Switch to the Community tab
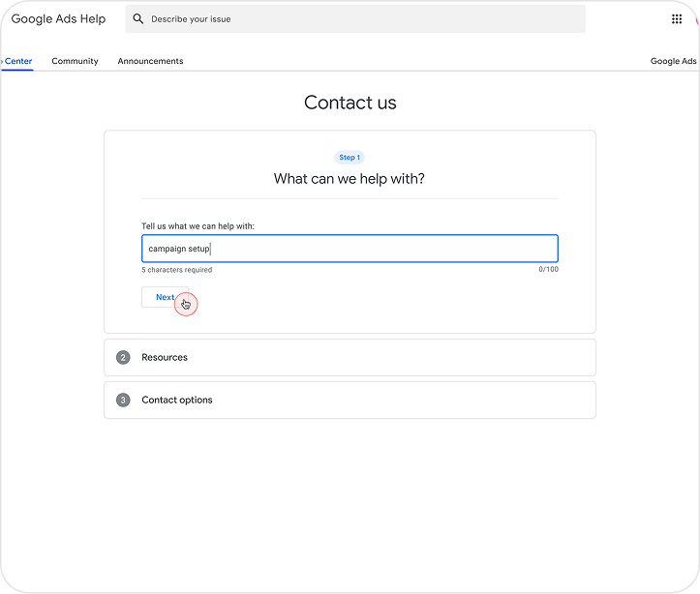Screen dimensions: 700x594 pyautogui.click(x=75, y=61)
